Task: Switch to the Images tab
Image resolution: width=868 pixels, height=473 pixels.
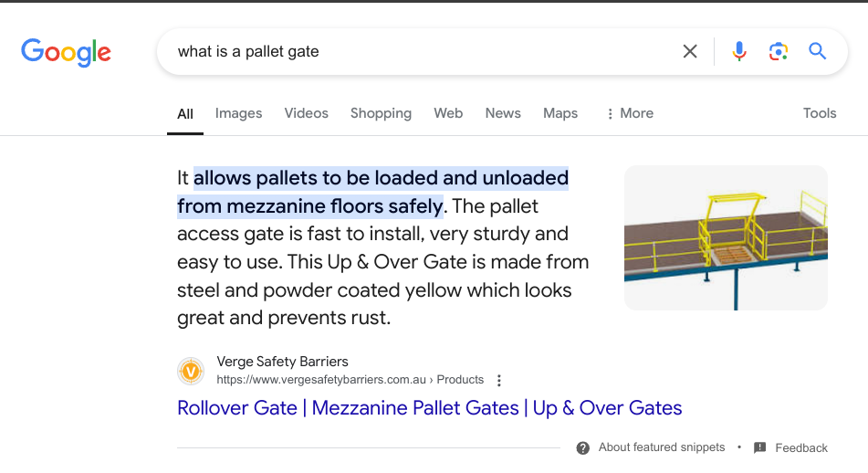Action: (x=238, y=113)
